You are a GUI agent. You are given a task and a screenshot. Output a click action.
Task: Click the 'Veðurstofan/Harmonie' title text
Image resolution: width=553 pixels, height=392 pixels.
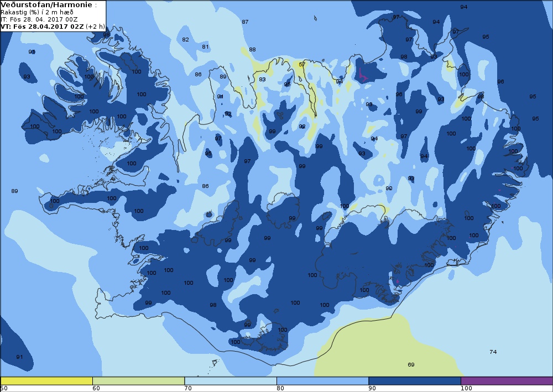[47, 6]
